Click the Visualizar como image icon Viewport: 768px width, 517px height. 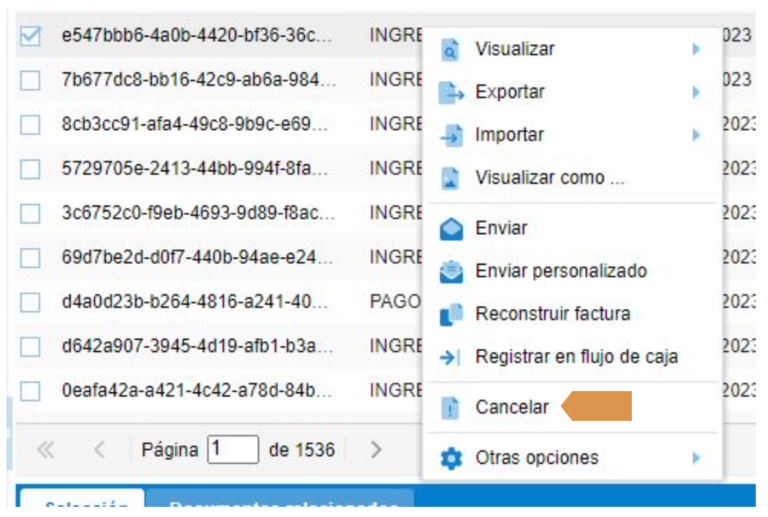(450, 178)
